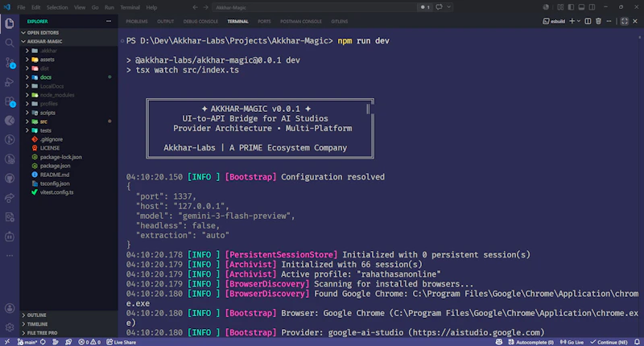Open Source Control view with badge
The width and height of the screenshot is (644, 346).
pos(10,63)
